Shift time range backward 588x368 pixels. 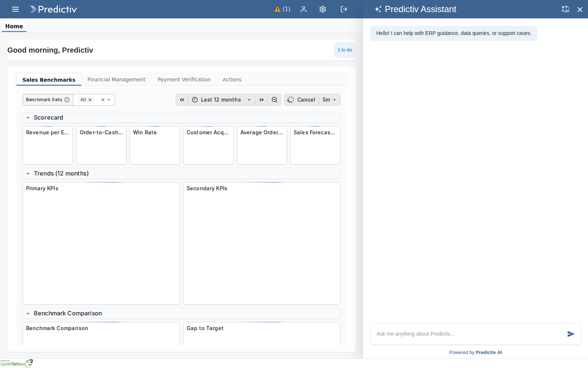pos(182,100)
